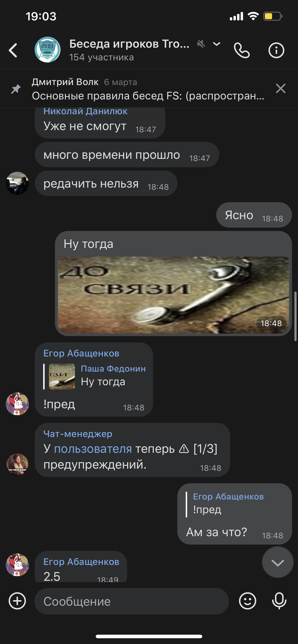Open the attachment plus icon

tap(17, 601)
